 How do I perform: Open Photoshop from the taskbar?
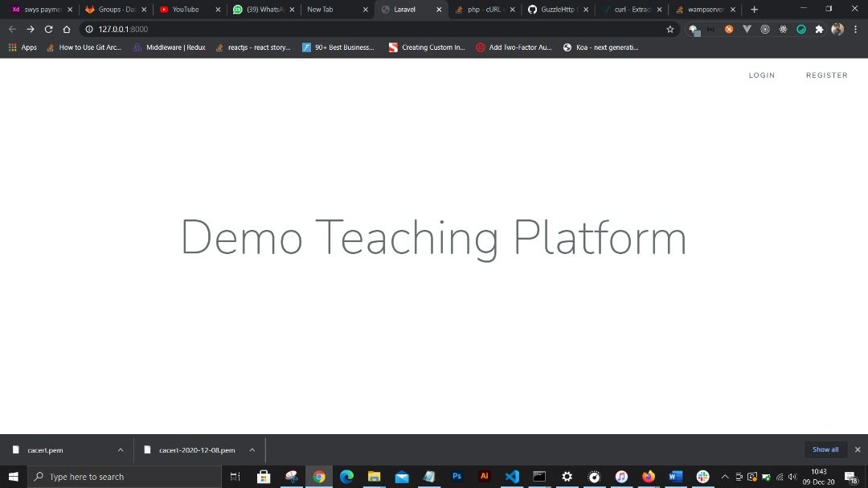click(x=457, y=477)
